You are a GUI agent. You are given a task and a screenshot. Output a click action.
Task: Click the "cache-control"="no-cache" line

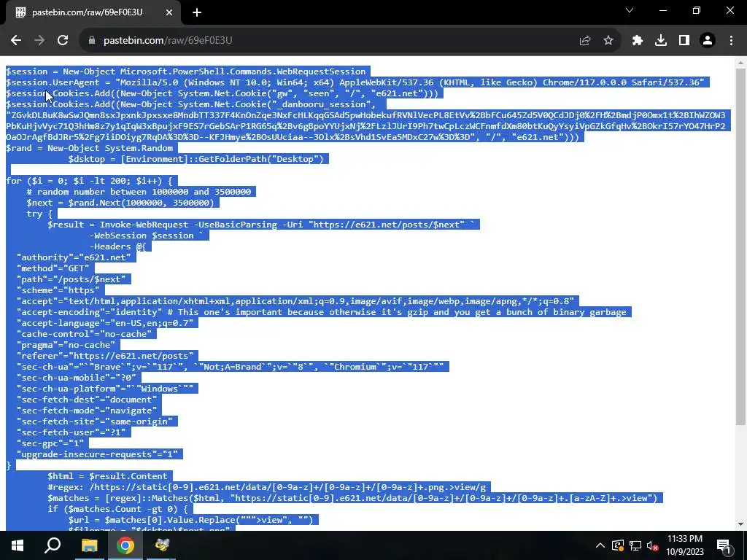84,334
